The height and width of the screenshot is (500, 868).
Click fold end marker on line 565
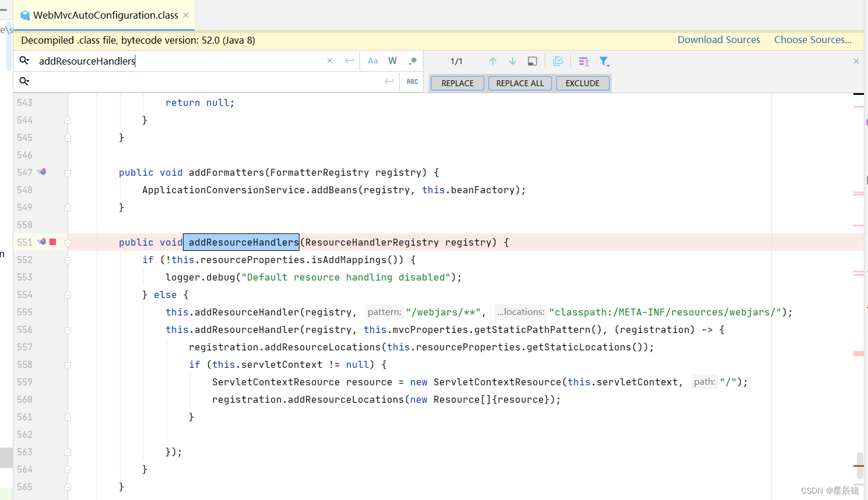point(68,487)
